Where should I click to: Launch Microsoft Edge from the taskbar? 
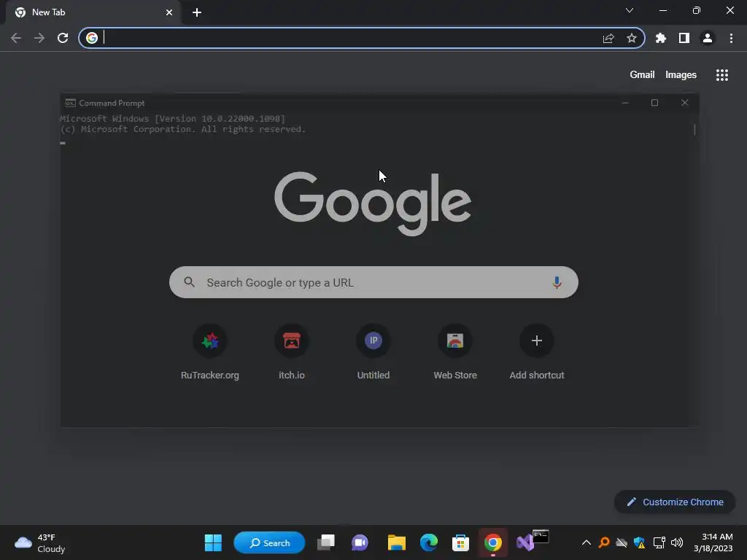pyautogui.click(x=429, y=542)
